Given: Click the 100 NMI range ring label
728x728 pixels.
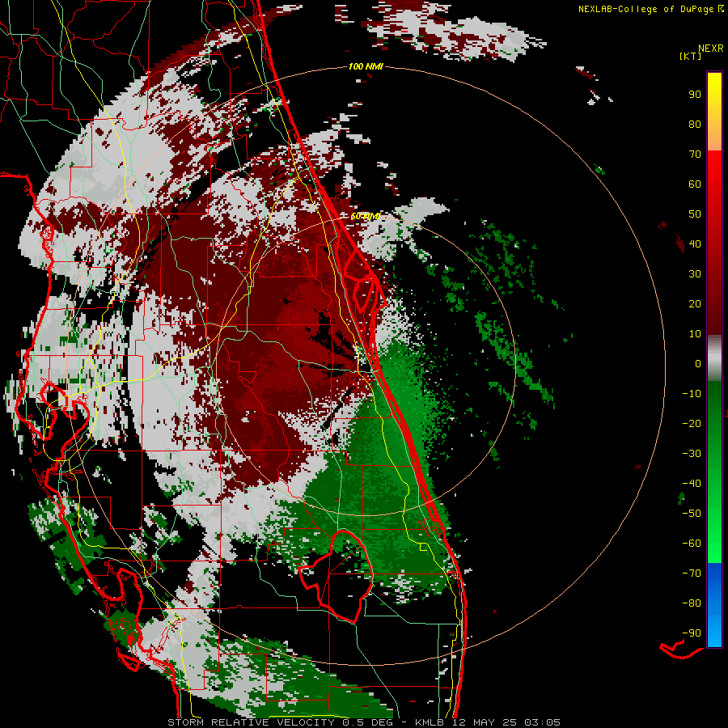Looking at the screenshot, I should 366,66.
